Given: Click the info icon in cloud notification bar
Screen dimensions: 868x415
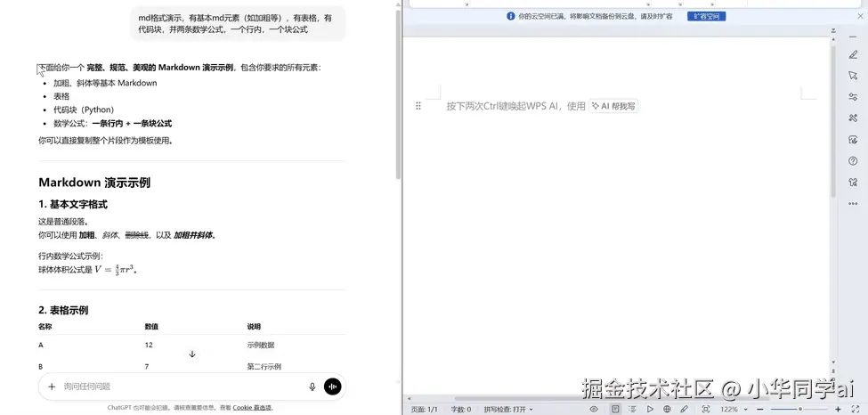Looking at the screenshot, I should point(510,17).
